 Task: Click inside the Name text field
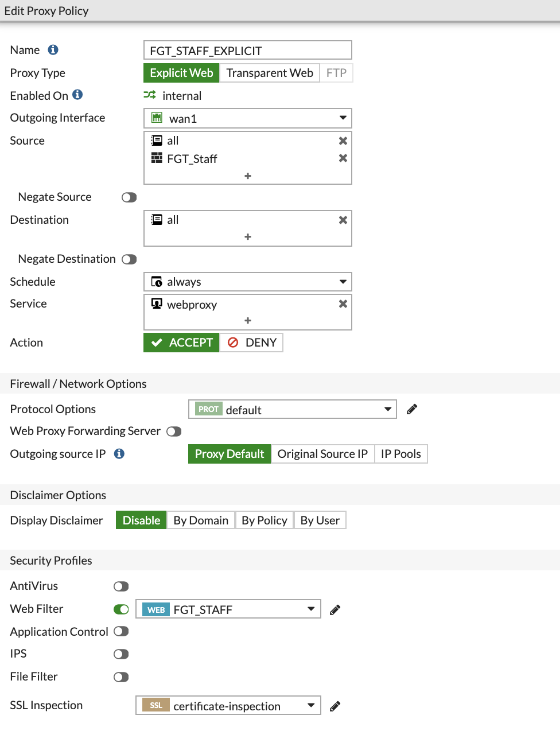coord(247,50)
